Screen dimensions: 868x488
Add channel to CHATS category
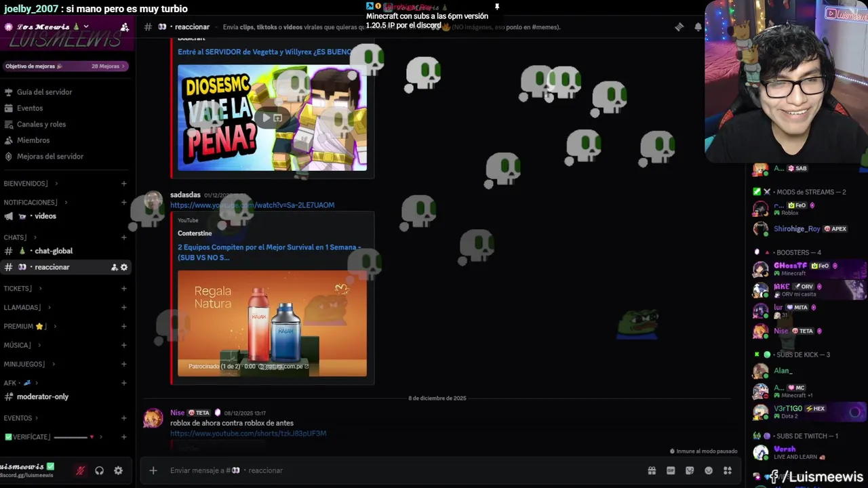pyautogui.click(x=124, y=238)
